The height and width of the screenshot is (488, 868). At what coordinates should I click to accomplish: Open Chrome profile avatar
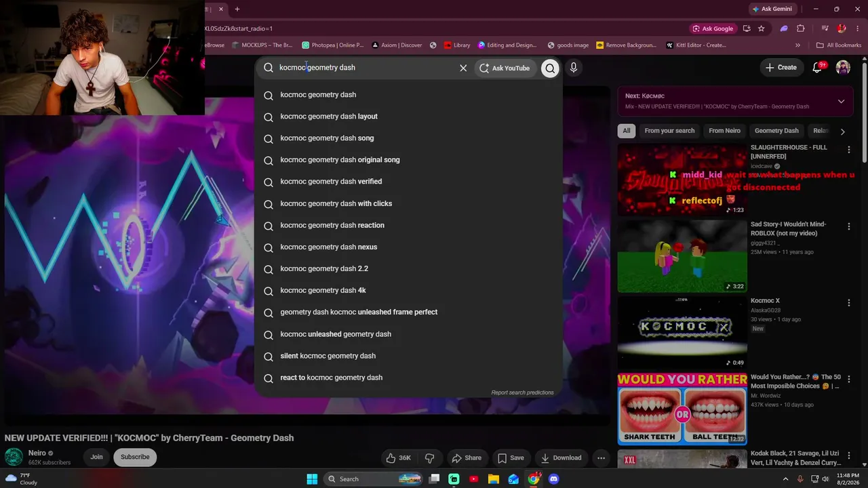[842, 28]
